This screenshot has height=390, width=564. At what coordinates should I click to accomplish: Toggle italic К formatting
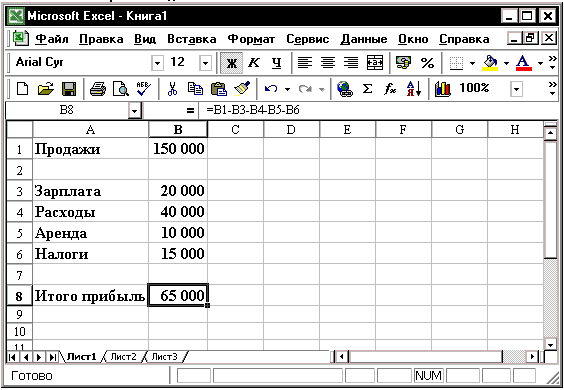(254, 63)
